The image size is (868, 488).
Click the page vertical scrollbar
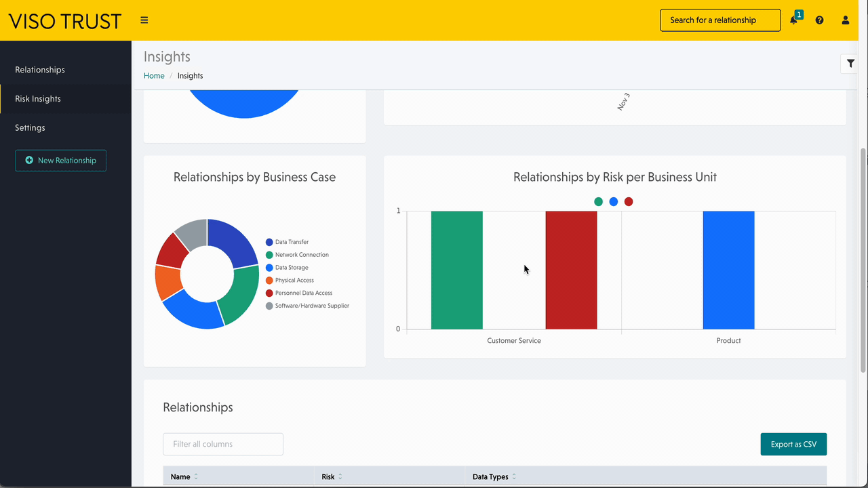pos(863,259)
